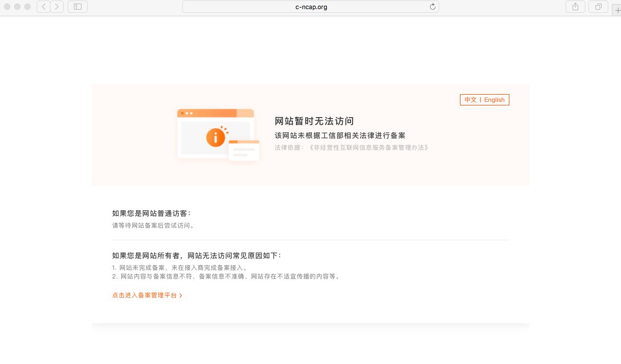
Task: Open the 备案管理平台 link
Action: (144, 295)
